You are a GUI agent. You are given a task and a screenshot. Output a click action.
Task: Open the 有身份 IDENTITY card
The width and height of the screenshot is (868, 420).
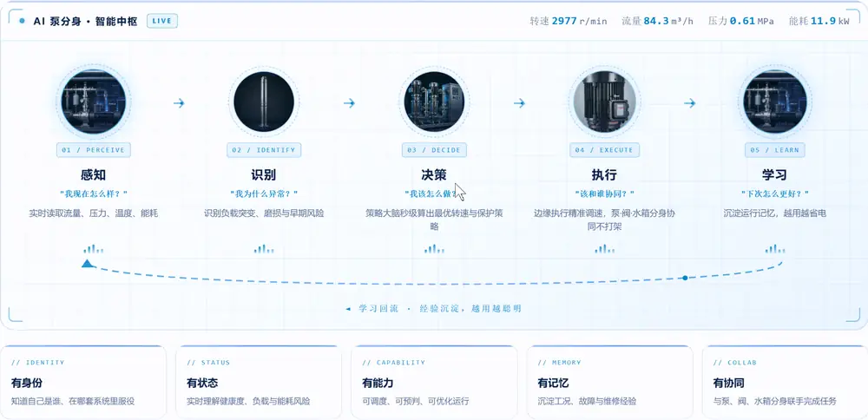[83, 382]
